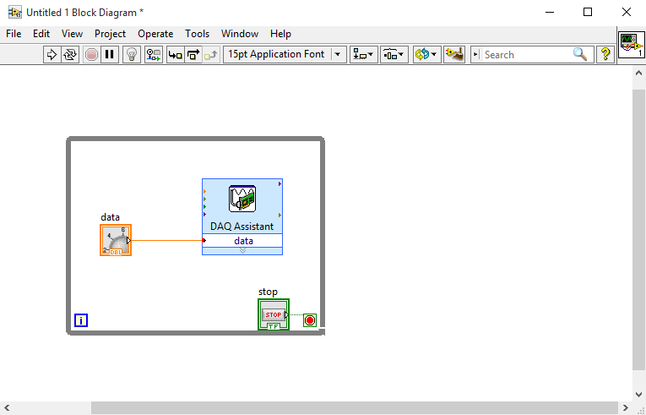The height and width of the screenshot is (415, 646).
Task: Click the 'data' label above the knob
Action: click(110, 217)
